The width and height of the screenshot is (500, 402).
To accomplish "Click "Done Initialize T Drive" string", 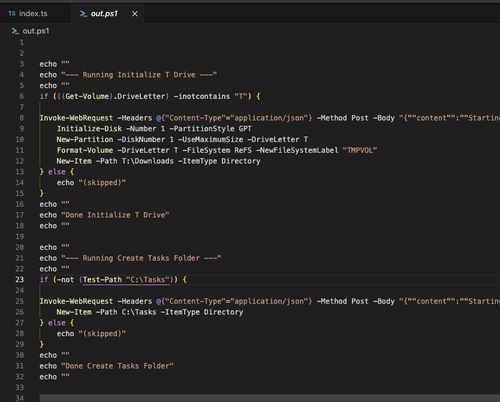I will (115, 215).
